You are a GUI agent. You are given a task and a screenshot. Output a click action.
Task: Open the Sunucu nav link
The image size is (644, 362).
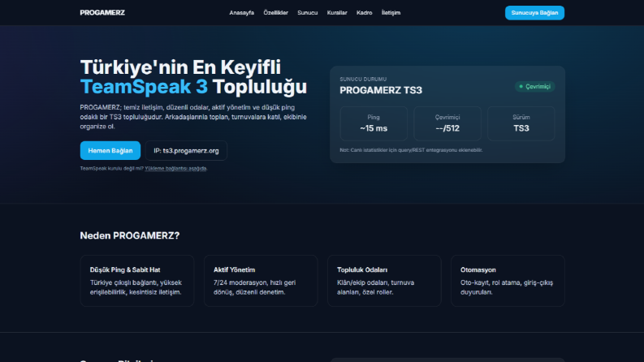tap(307, 13)
